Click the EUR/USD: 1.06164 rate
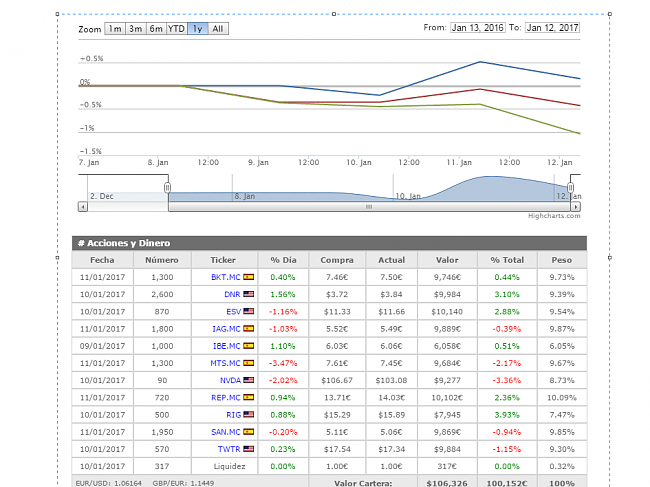 click(109, 483)
